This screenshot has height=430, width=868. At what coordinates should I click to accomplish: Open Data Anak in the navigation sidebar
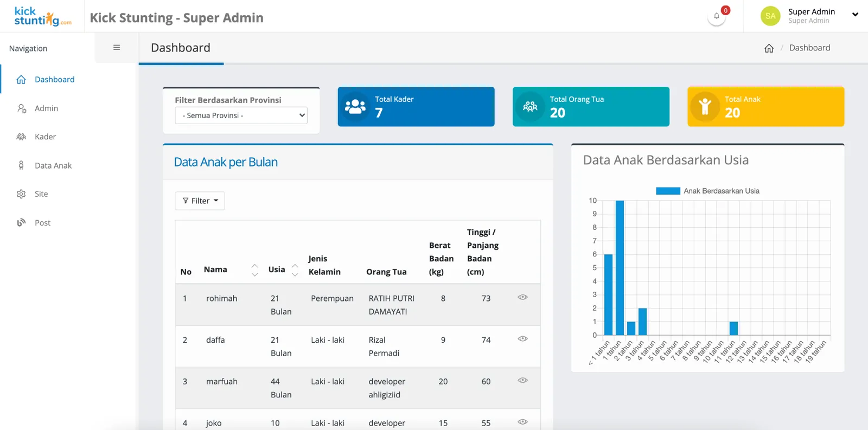pos(53,165)
